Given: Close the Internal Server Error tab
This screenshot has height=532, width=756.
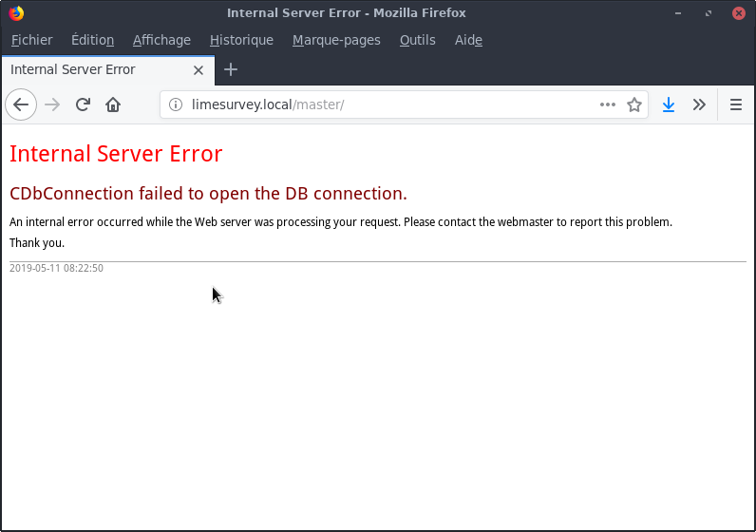Looking at the screenshot, I should click(198, 70).
